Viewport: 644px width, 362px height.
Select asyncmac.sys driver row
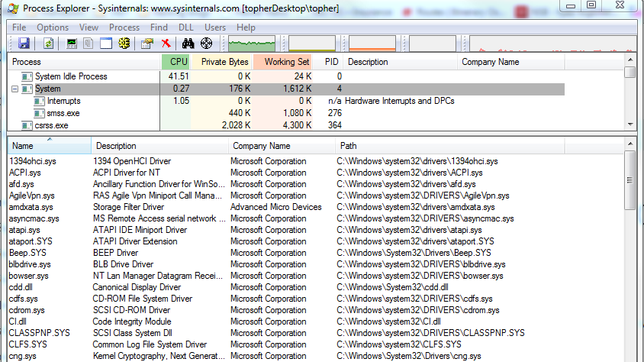click(286, 218)
